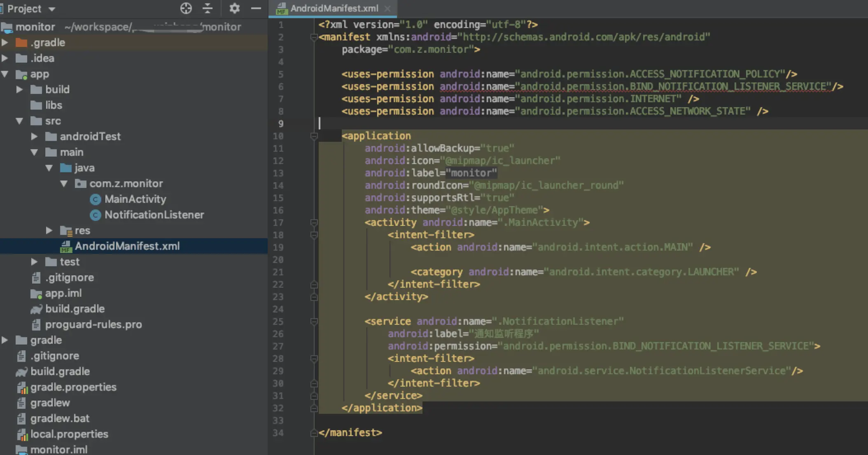
Task: Select AndroidManifest.xml in project tree
Action: pyautogui.click(x=127, y=246)
